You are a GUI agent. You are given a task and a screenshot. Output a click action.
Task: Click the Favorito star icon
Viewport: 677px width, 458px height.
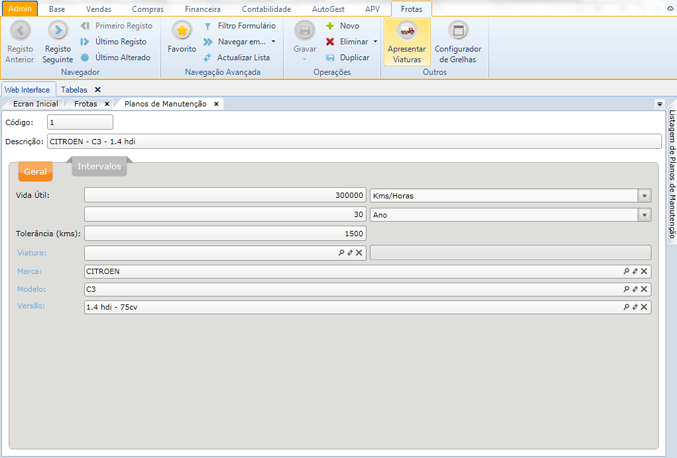point(181,30)
